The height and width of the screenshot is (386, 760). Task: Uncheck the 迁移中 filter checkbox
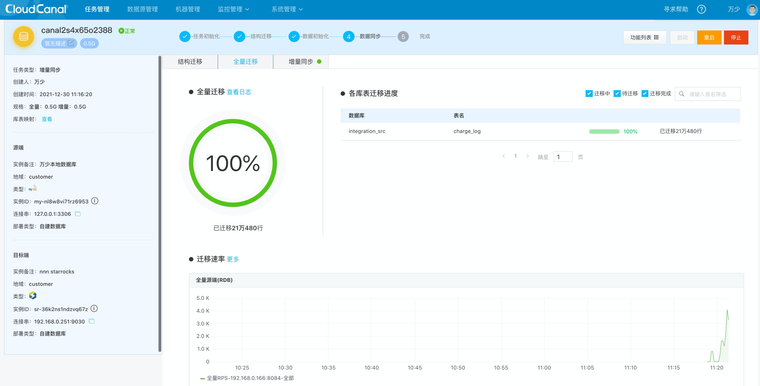click(589, 94)
